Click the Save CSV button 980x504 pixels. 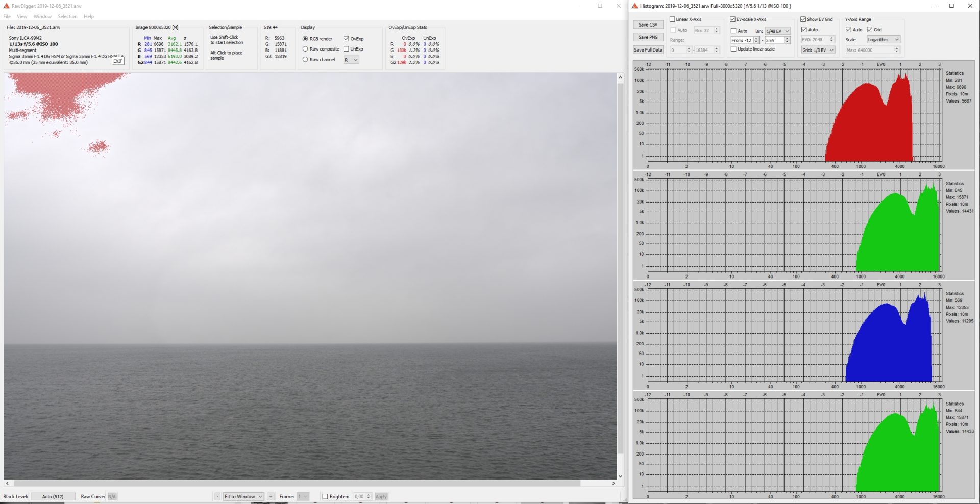648,24
